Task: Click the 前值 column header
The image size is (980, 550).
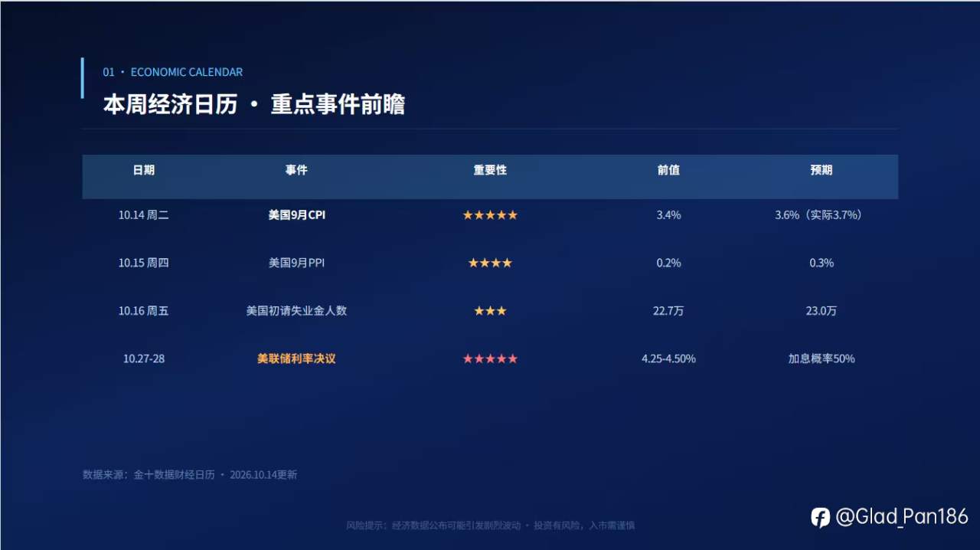Action: point(668,170)
